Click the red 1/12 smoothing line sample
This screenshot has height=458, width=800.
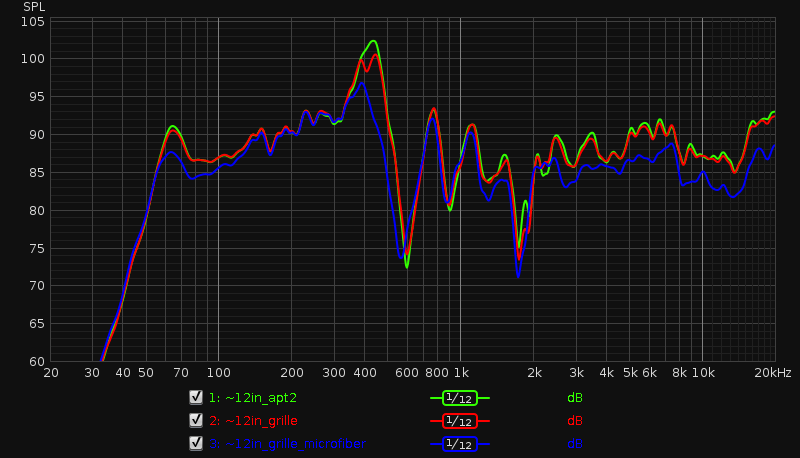pyautogui.click(x=460, y=421)
